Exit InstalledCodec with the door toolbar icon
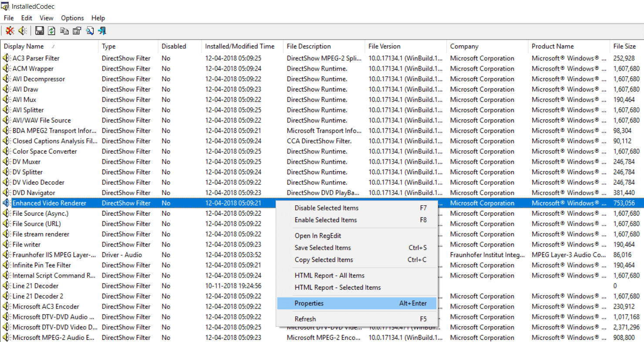 102,30
